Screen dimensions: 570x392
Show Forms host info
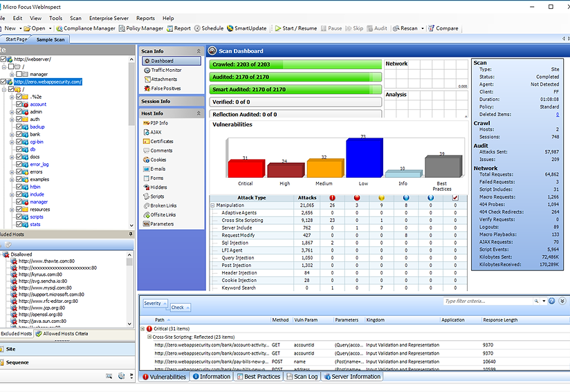point(154,178)
